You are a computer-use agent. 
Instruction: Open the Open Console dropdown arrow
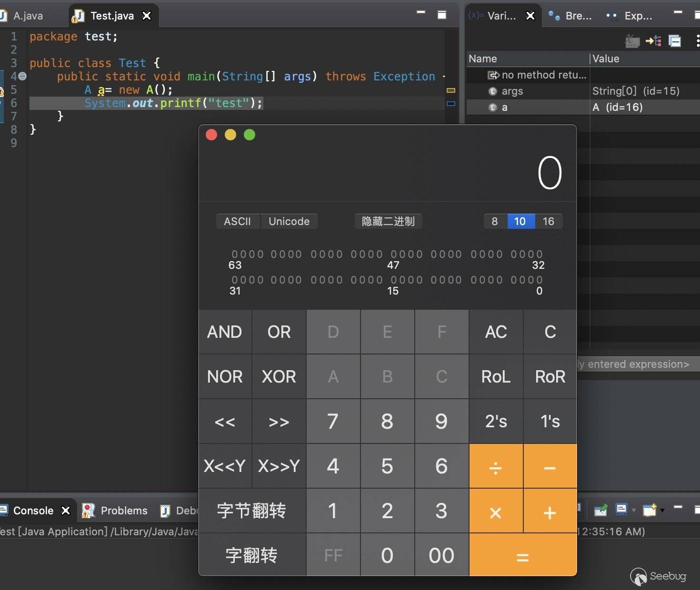[x=662, y=511]
